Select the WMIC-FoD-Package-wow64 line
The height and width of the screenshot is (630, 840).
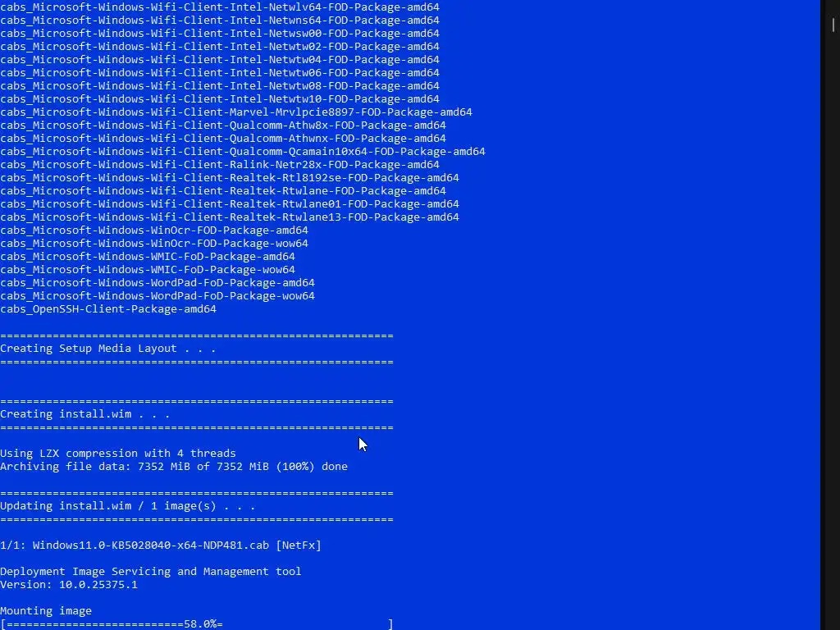[x=148, y=269]
